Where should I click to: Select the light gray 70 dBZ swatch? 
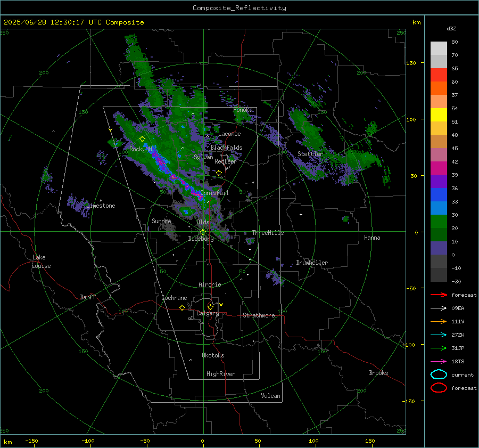[x=439, y=62]
